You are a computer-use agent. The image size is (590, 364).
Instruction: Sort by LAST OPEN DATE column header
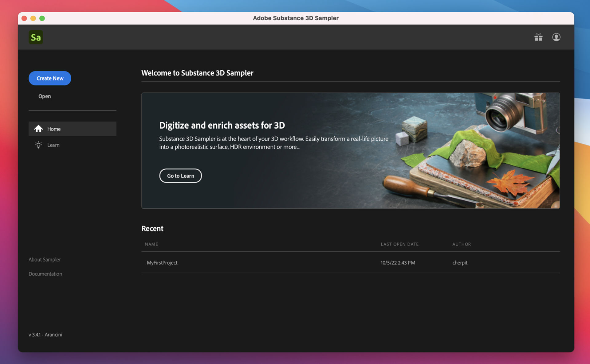399,244
